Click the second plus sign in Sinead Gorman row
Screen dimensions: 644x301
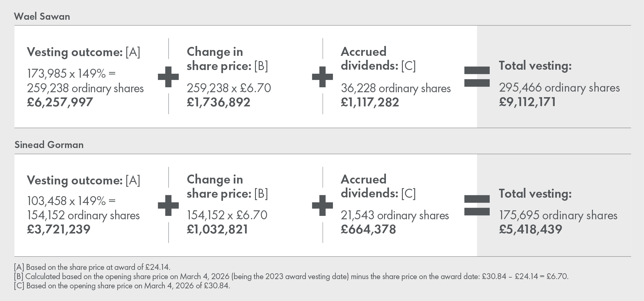tap(322, 205)
